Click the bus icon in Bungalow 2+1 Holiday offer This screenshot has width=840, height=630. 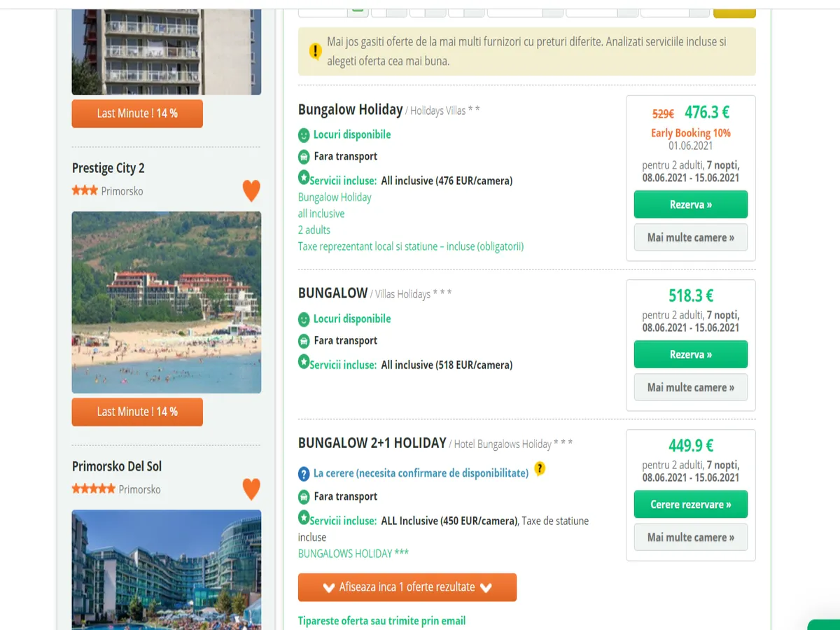pyautogui.click(x=304, y=497)
